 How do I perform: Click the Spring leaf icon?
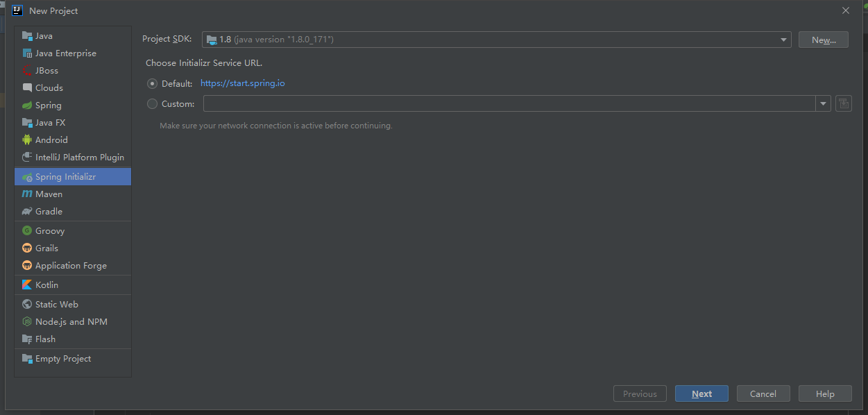(x=27, y=105)
